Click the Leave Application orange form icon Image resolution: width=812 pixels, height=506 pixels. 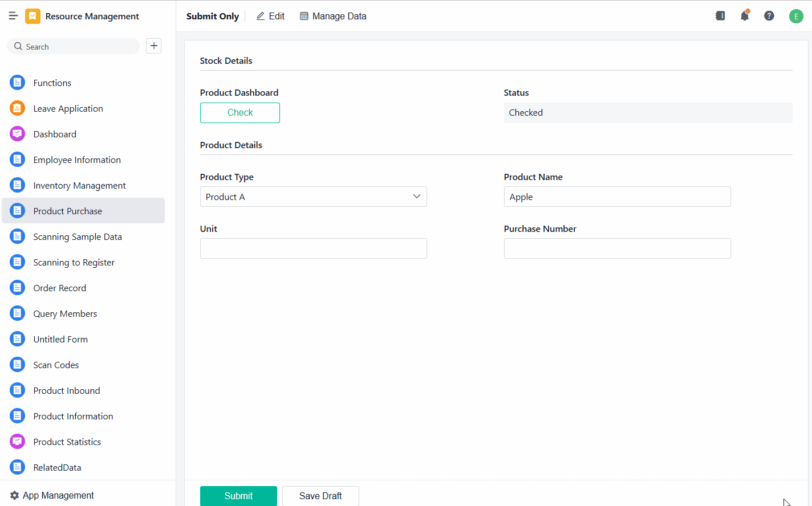coord(18,108)
